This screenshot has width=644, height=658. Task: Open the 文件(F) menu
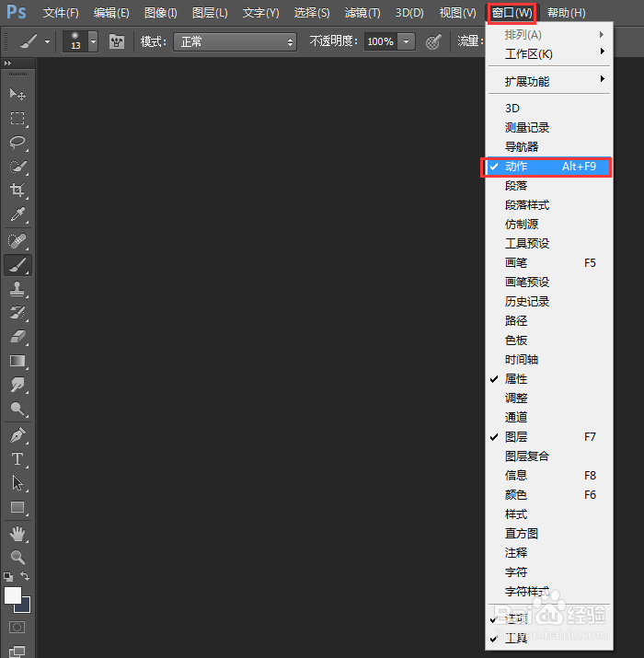point(61,13)
